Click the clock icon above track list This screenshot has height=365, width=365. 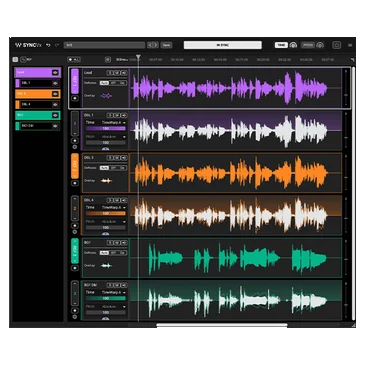point(23,60)
